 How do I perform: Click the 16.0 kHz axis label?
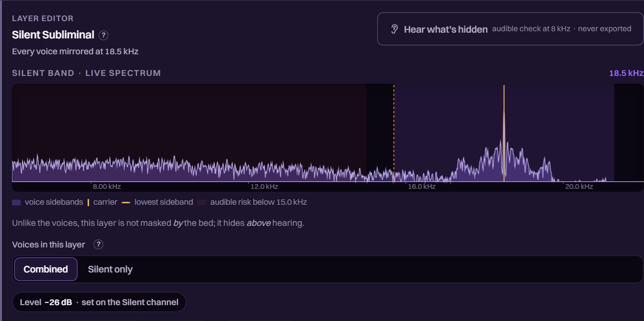[422, 186]
